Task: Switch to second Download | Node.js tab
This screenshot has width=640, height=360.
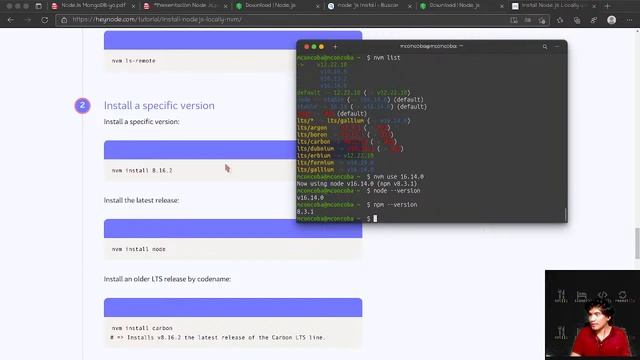Action: (462, 6)
